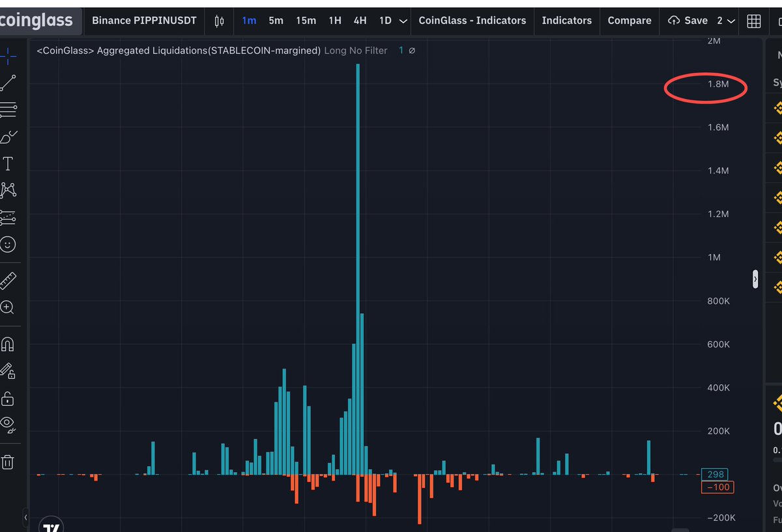
Task: Click the 800K axis label
Action: pos(718,301)
